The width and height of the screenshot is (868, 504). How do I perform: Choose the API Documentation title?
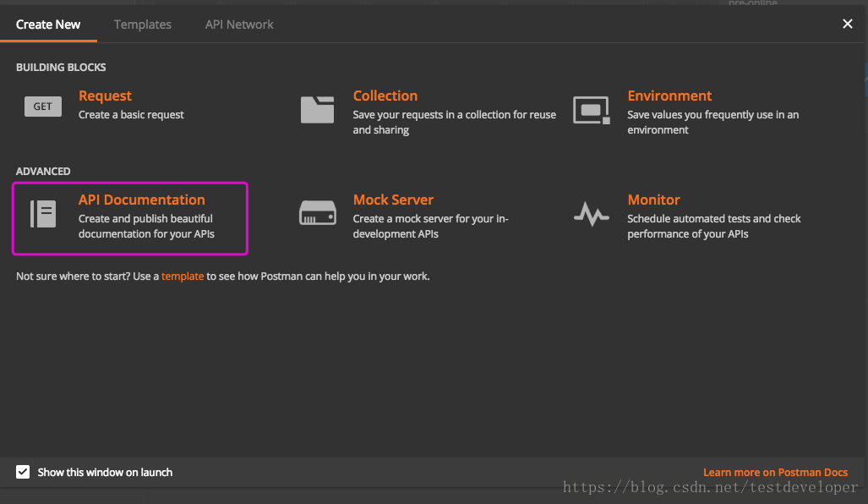click(x=142, y=200)
